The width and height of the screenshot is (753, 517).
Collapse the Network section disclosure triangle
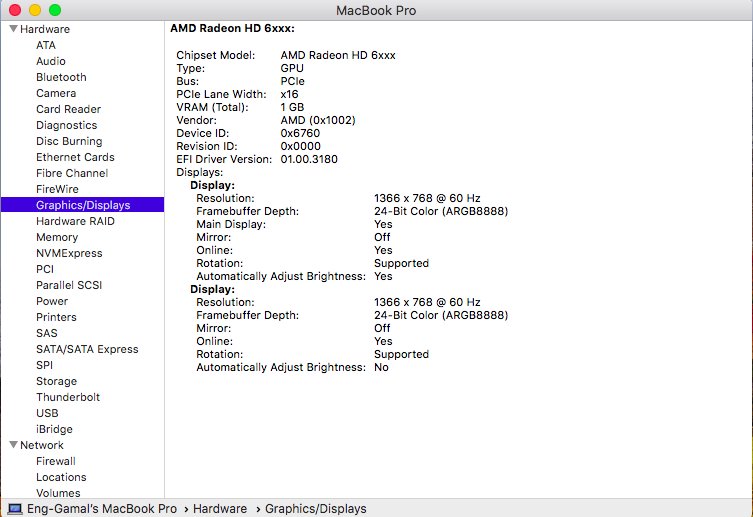13,445
